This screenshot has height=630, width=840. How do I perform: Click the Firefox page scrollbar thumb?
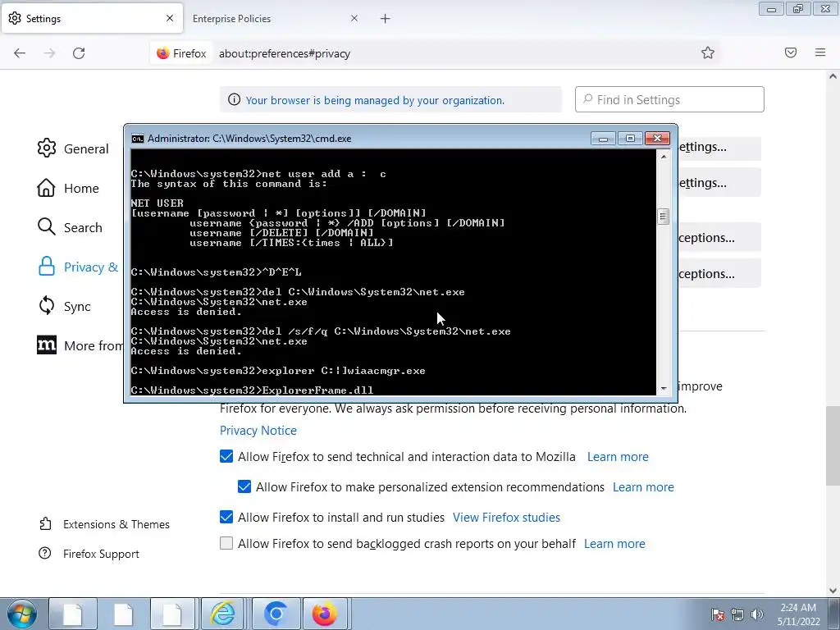tap(833, 445)
